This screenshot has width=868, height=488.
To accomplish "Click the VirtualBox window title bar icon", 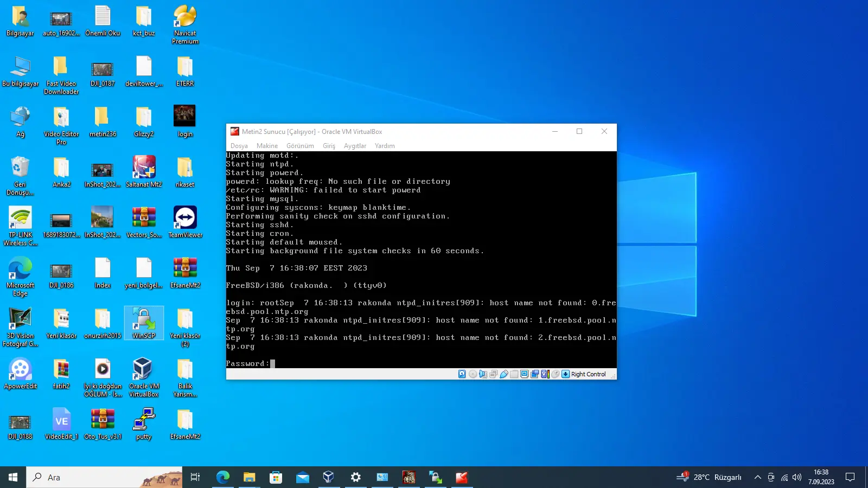I will pos(235,132).
